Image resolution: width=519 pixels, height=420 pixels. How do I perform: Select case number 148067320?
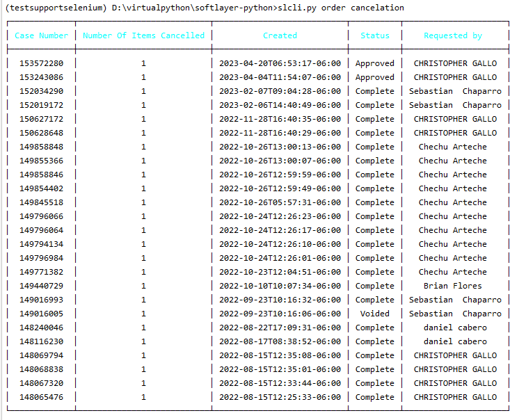(x=41, y=382)
